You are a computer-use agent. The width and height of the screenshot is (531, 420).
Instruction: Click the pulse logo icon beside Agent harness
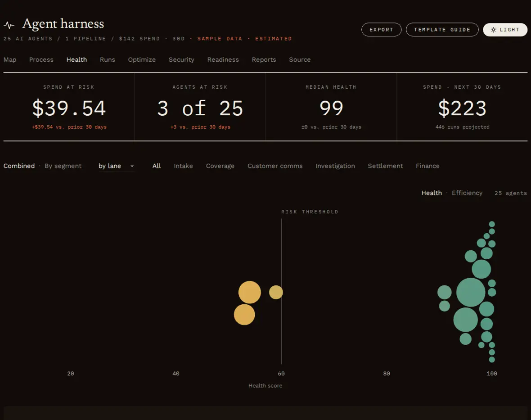(x=9, y=25)
